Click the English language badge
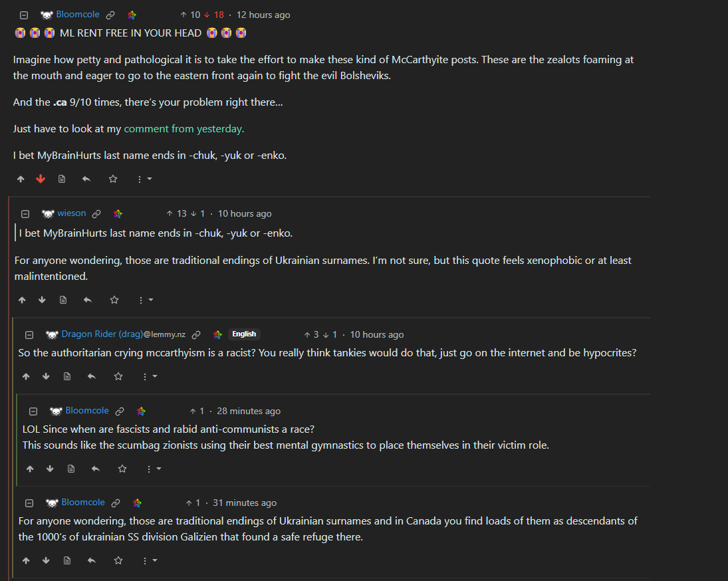 pos(244,334)
